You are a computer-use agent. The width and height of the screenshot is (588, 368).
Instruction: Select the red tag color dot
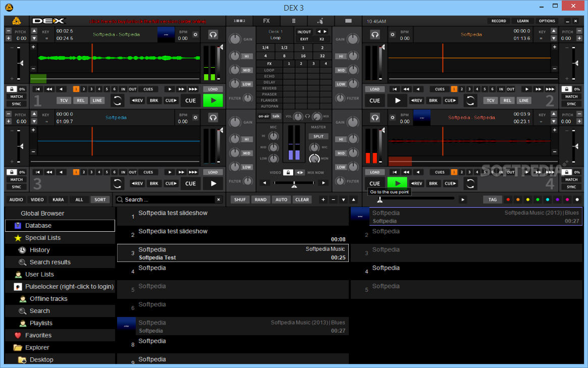[508, 199]
